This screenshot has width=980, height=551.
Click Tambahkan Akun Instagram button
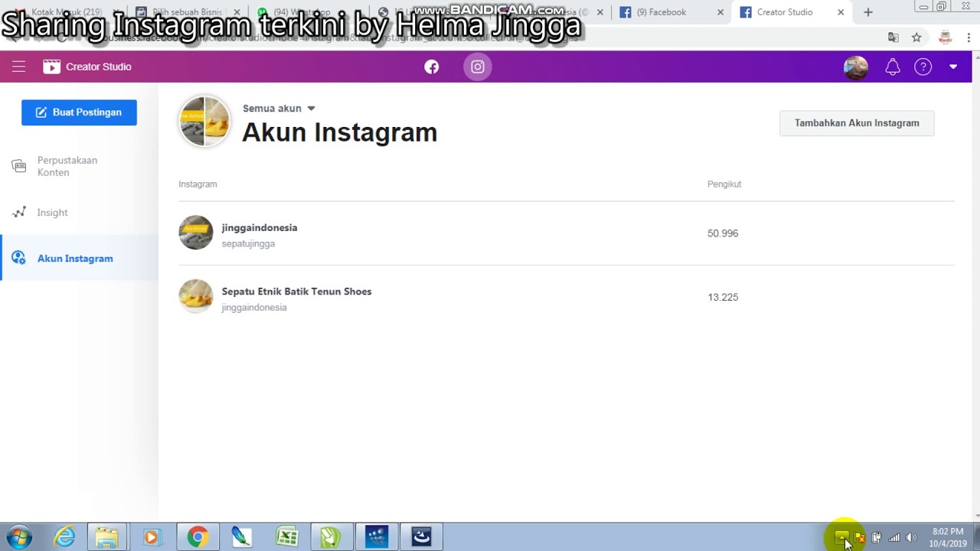(857, 123)
